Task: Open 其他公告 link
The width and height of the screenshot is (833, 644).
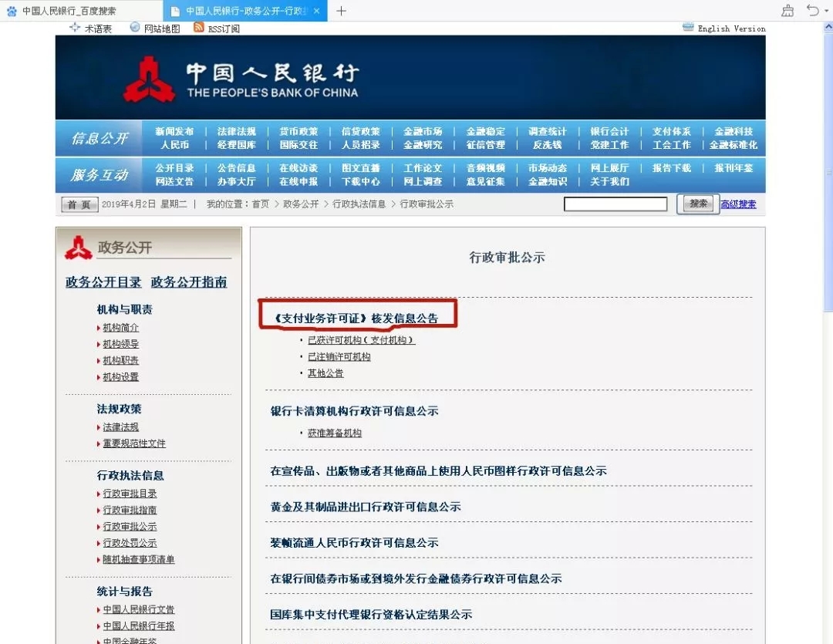Action: pyautogui.click(x=325, y=373)
